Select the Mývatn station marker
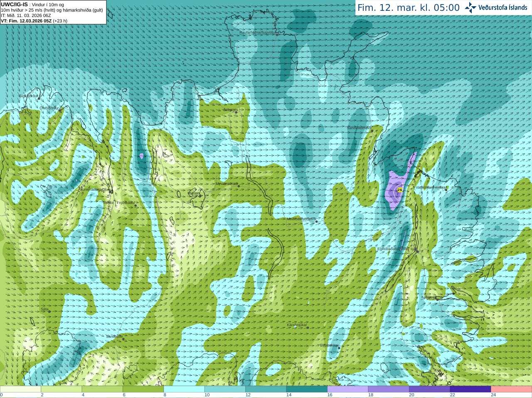 click(200, 195)
